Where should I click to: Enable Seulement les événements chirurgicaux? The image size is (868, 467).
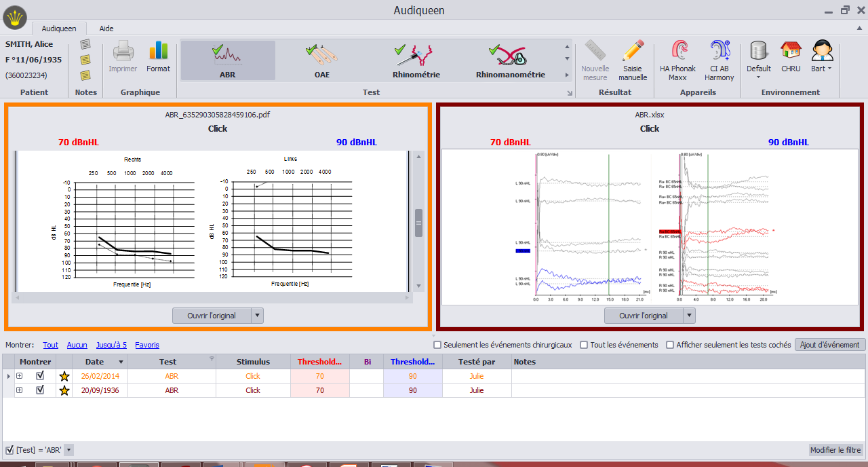[x=437, y=345]
